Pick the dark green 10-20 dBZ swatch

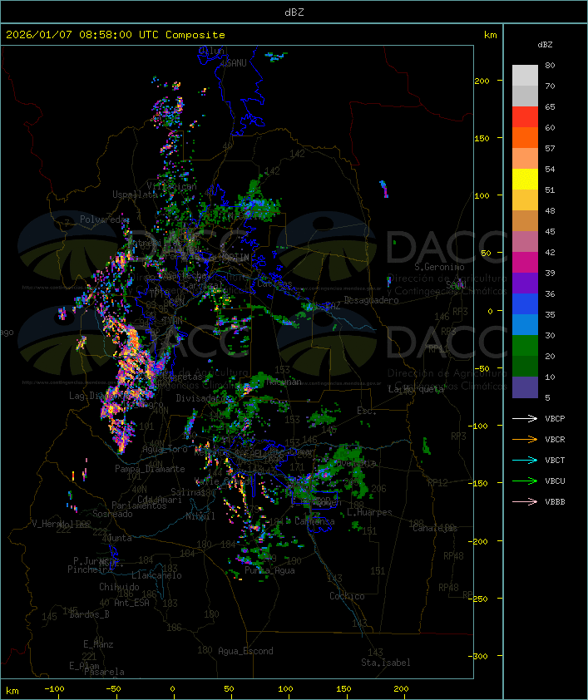(x=525, y=366)
